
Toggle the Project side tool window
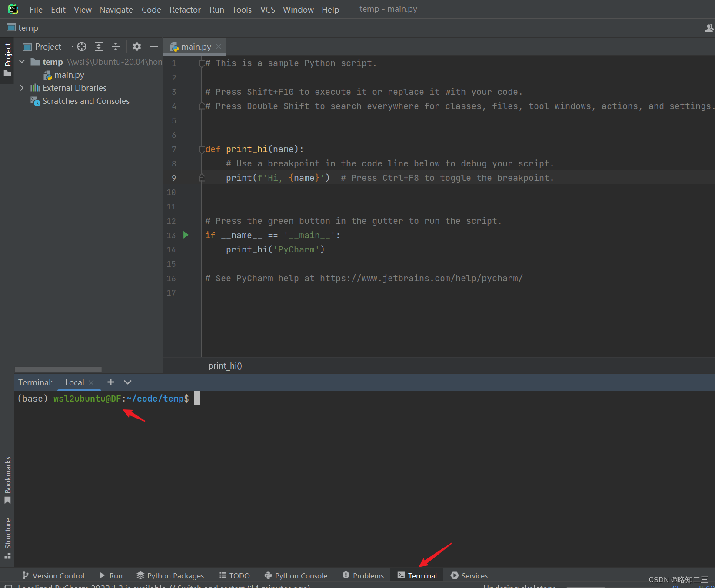(x=7, y=60)
